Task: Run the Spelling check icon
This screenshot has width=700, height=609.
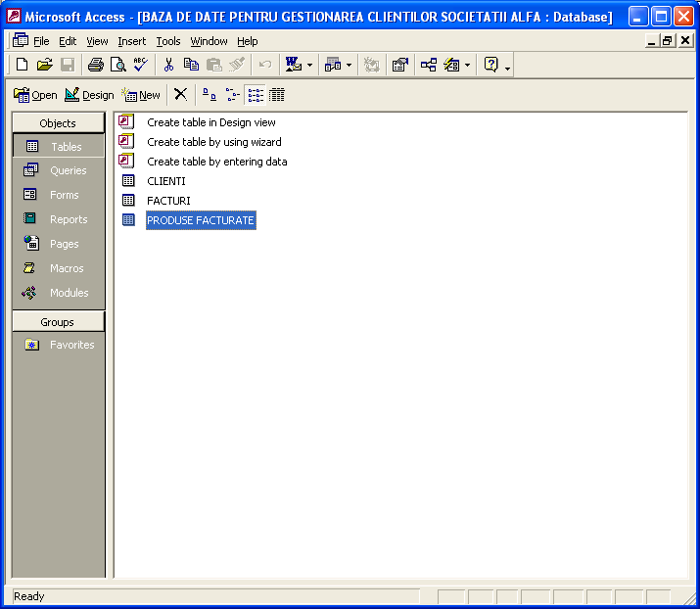Action: [141, 66]
